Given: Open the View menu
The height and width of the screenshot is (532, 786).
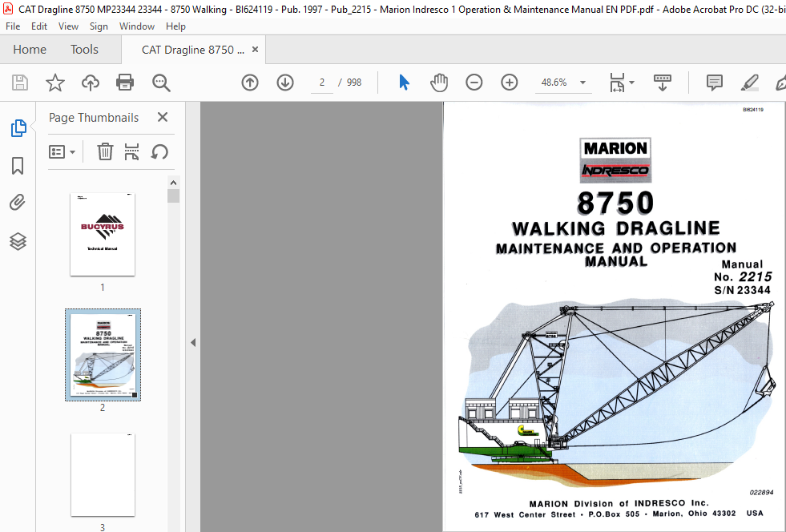Looking at the screenshot, I should click(x=68, y=26).
